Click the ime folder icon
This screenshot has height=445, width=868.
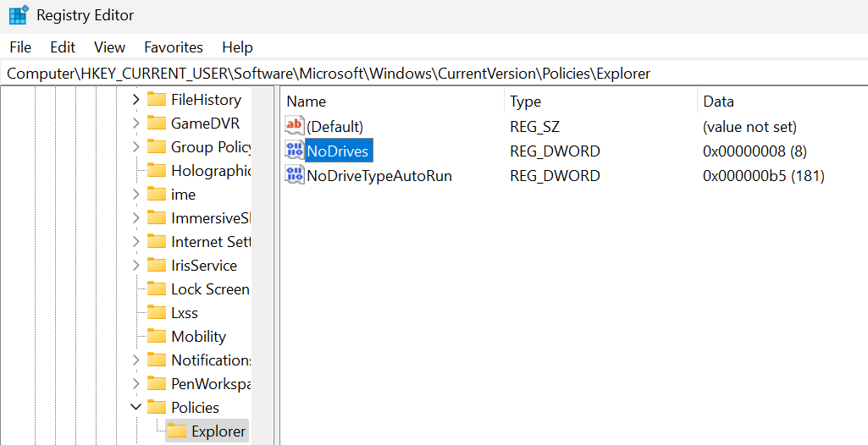157,195
